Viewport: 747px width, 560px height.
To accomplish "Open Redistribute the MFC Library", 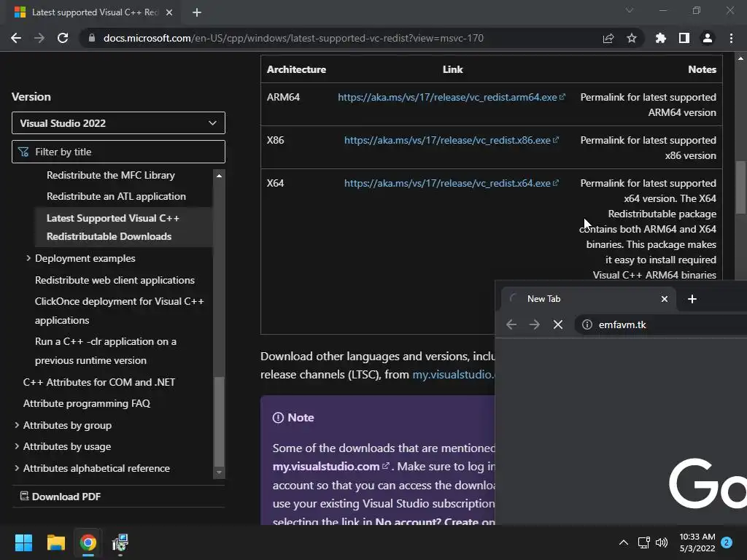I will pos(111,175).
